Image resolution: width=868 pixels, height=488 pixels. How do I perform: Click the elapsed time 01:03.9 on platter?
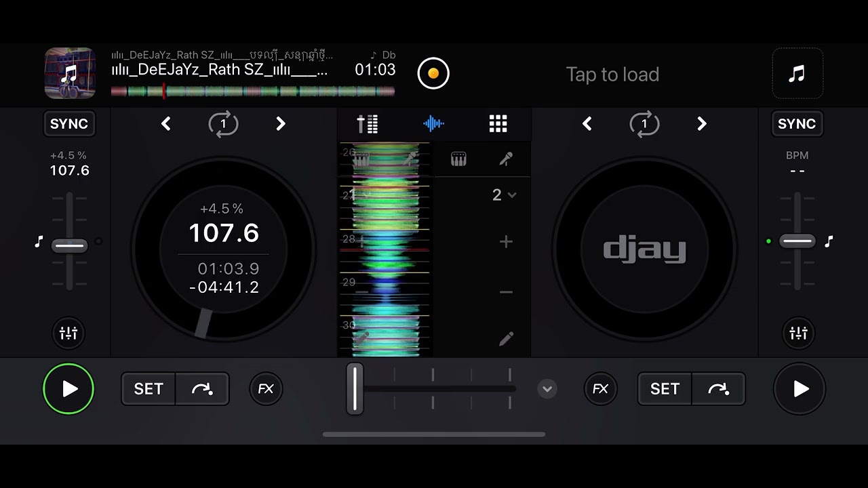229,269
